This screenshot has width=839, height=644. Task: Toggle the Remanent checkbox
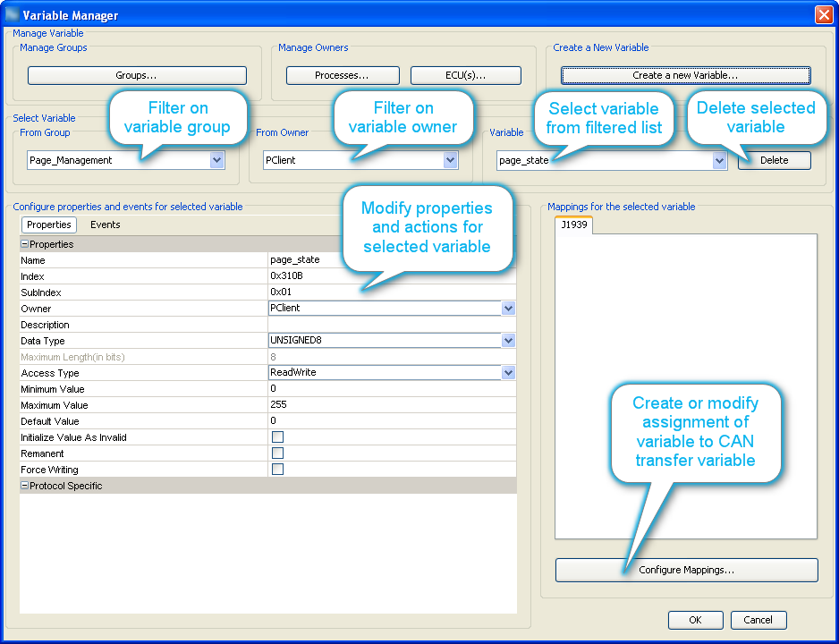(277, 453)
